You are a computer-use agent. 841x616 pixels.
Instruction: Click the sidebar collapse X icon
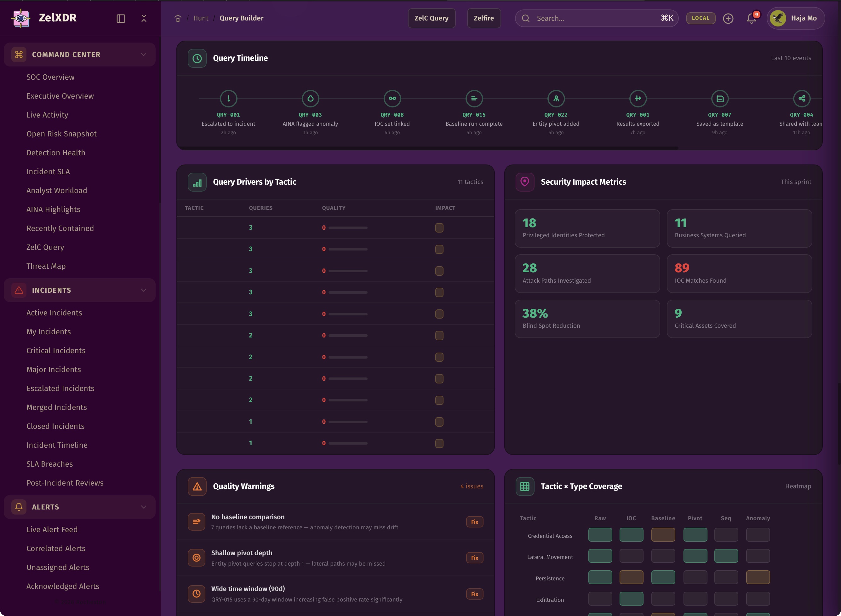tap(144, 18)
